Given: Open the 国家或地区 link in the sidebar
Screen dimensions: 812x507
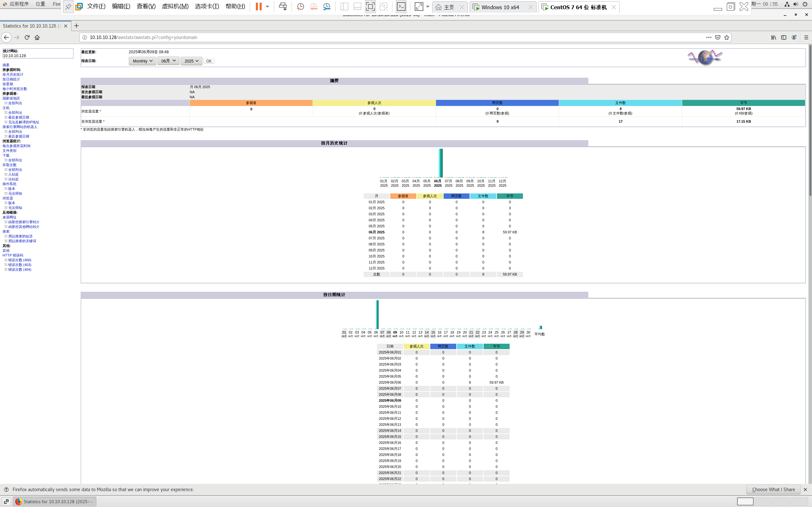Looking at the screenshot, I should coord(11,98).
